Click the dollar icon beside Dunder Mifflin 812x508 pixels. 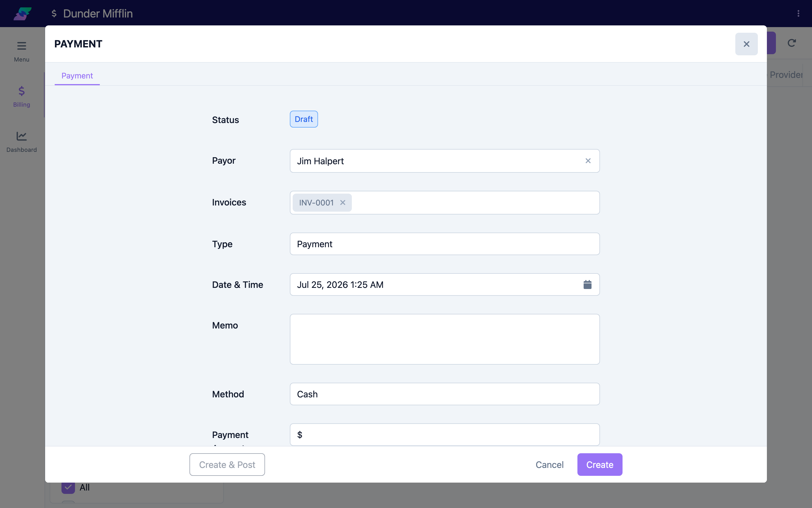(54, 14)
